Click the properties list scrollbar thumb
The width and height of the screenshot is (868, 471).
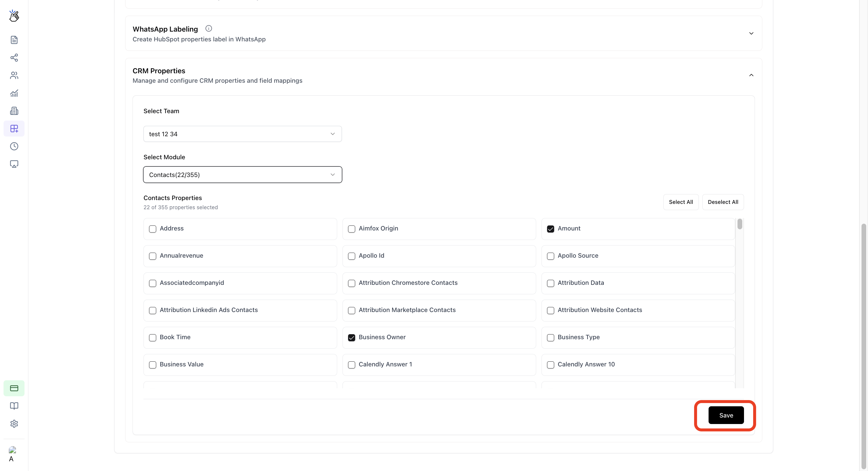[x=740, y=224]
